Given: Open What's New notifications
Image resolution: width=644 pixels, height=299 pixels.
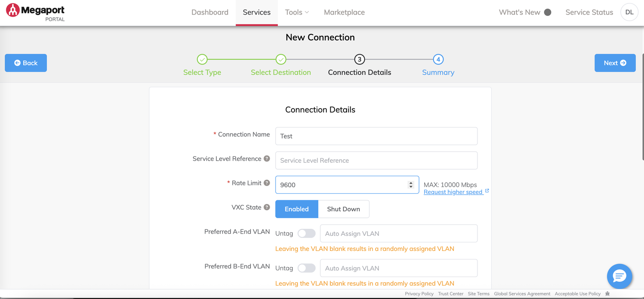Looking at the screenshot, I should (x=525, y=12).
